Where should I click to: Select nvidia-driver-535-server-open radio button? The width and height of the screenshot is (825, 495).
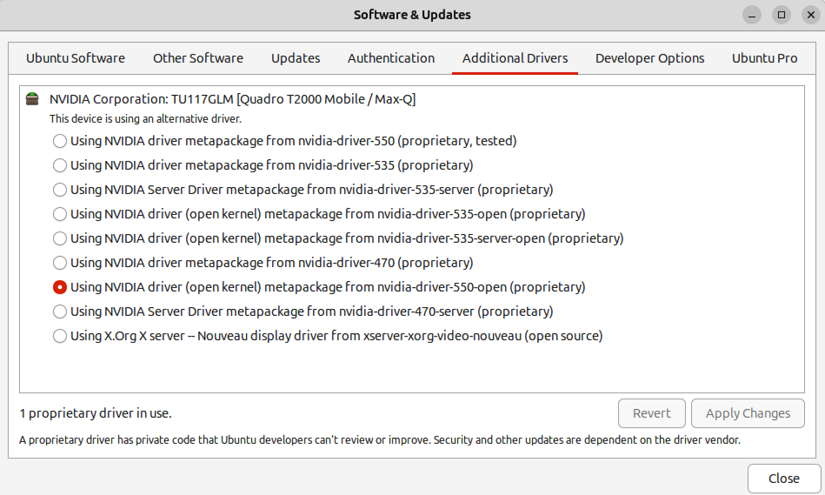(60, 238)
